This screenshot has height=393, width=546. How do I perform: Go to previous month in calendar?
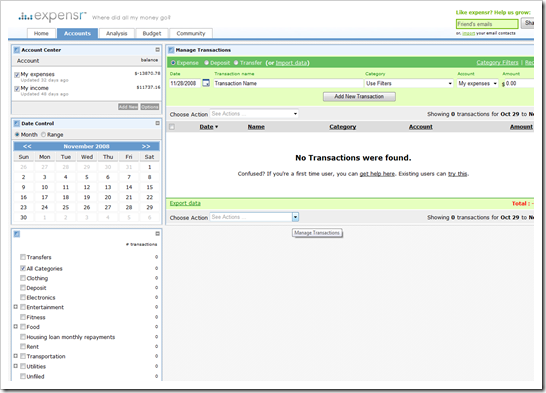(27, 146)
